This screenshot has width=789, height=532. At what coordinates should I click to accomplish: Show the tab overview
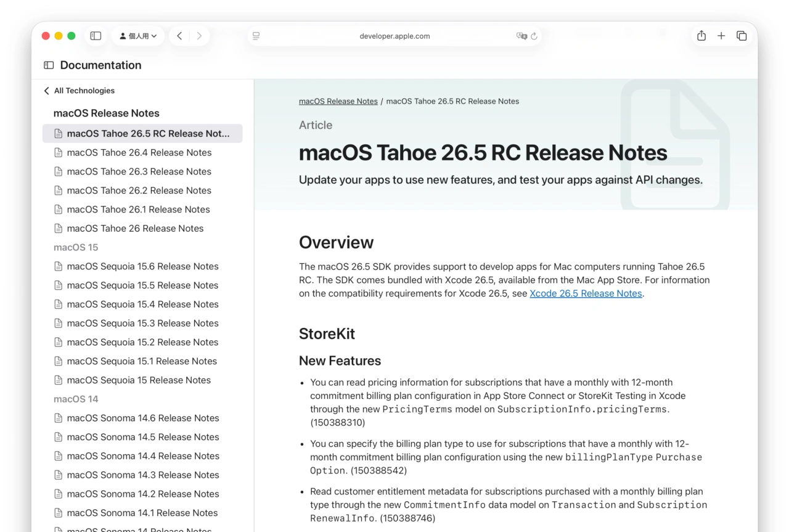pos(742,36)
